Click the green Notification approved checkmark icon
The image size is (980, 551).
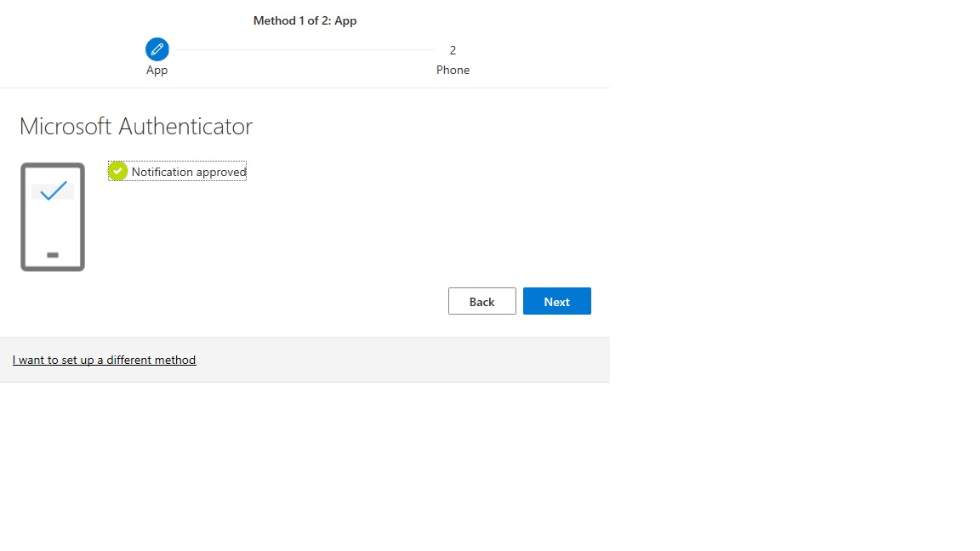117,171
